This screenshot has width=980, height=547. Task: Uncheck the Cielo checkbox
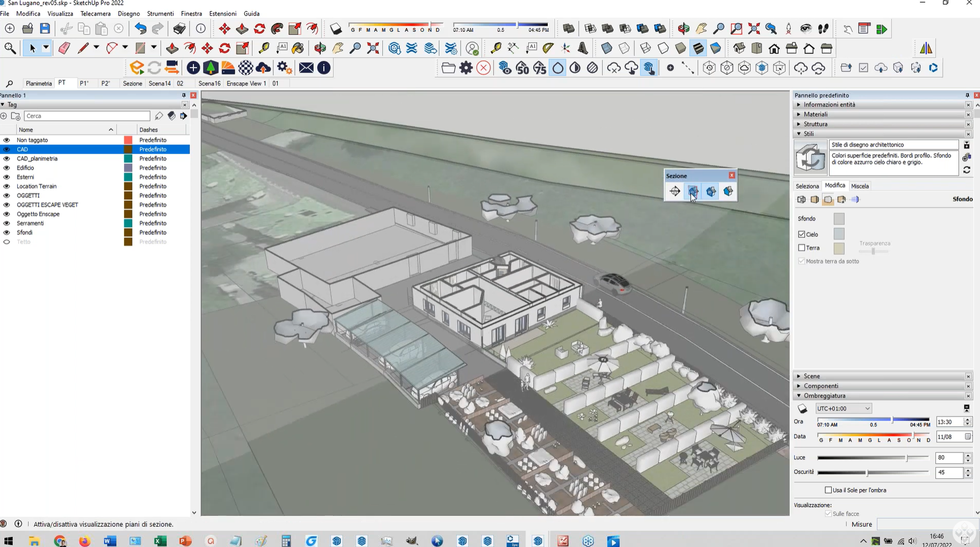802,235
